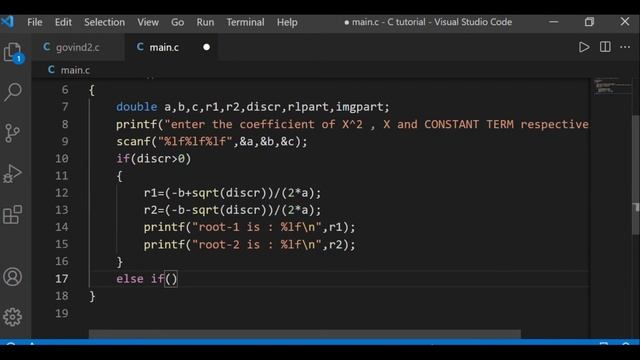Image resolution: width=640 pixels, height=360 pixels.
Task: Split the editor right
Action: [605, 47]
